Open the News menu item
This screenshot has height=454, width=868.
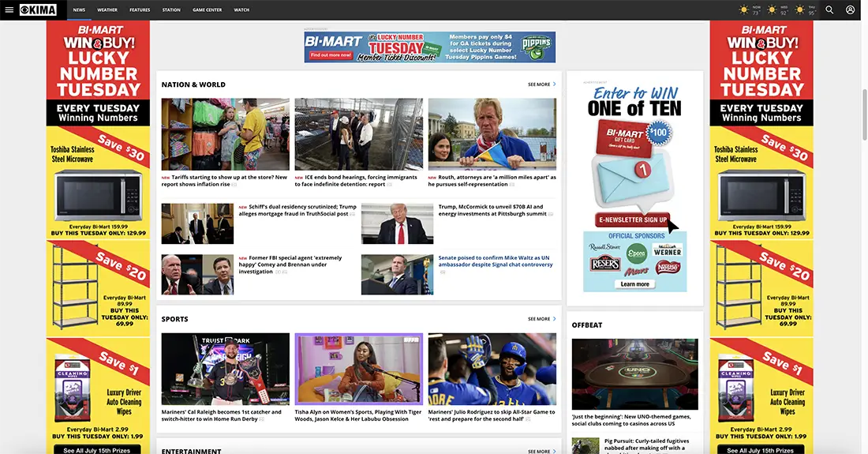(79, 10)
